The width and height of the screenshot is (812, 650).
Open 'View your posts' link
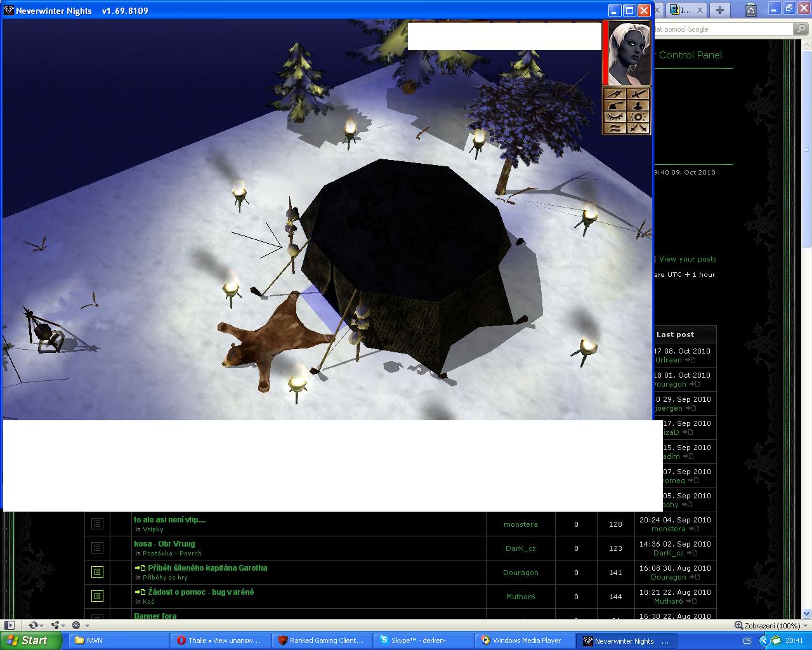tap(688, 259)
